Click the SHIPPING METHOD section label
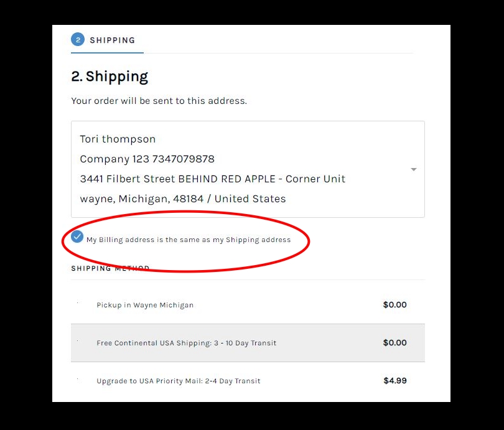Screen dimensions: 504x430 (x=110, y=269)
